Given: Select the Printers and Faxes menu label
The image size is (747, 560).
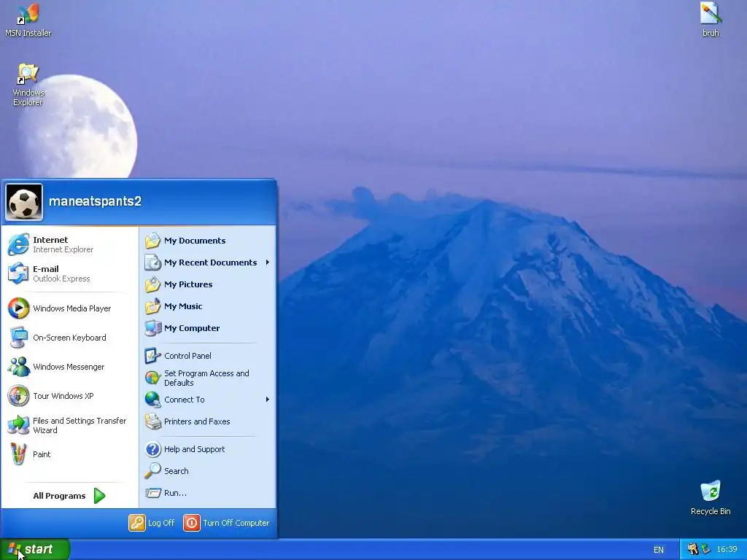Looking at the screenshot, I should point(197,421).
